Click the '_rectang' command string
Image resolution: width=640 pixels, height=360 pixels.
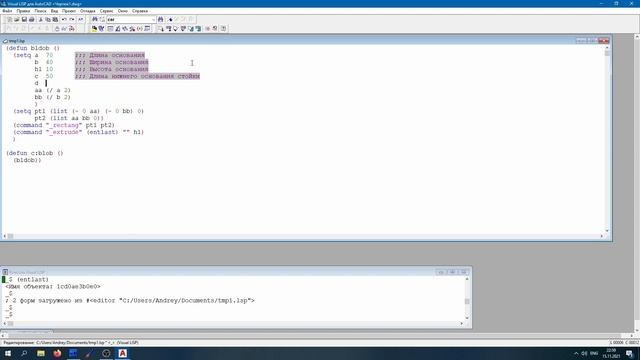[64, 125]
